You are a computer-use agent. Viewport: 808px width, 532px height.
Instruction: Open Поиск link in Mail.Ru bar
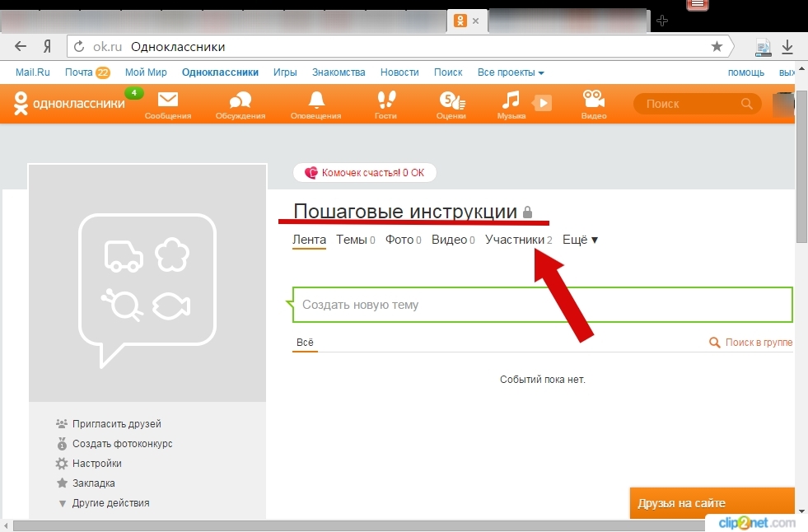tap(448, 72)
